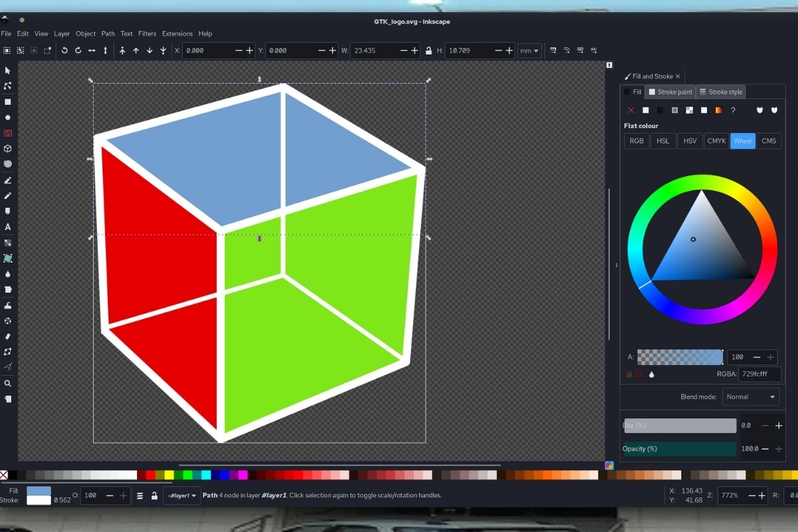Switch color mode to CMYK

(x=716, y=140)
